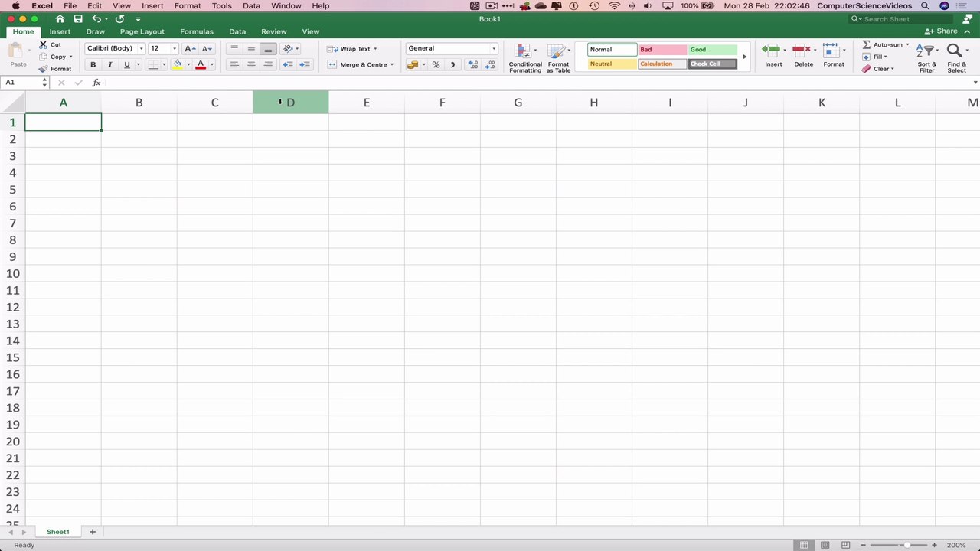Apply red font colour

[x=201, y=65]
